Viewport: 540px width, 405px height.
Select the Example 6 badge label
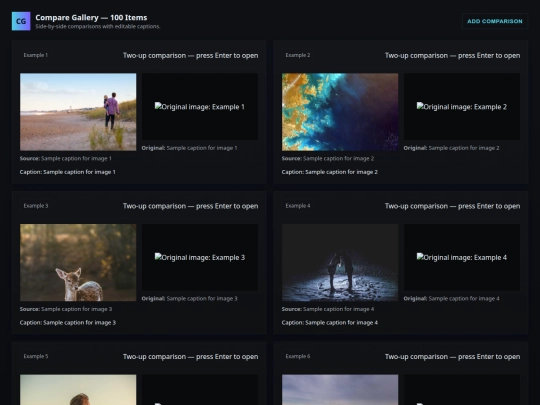click(x=298, y=356)
